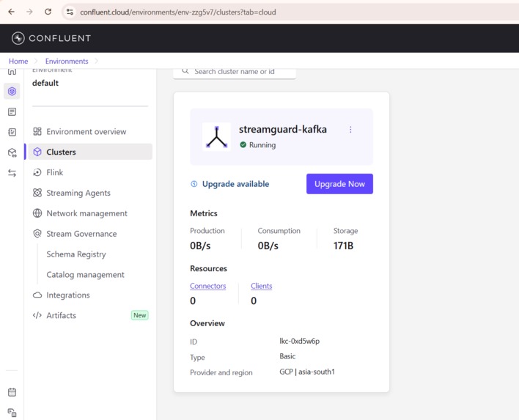519x420 pixels.
Task: Click the New badge beside Artifacts
Action: (140, 315)
